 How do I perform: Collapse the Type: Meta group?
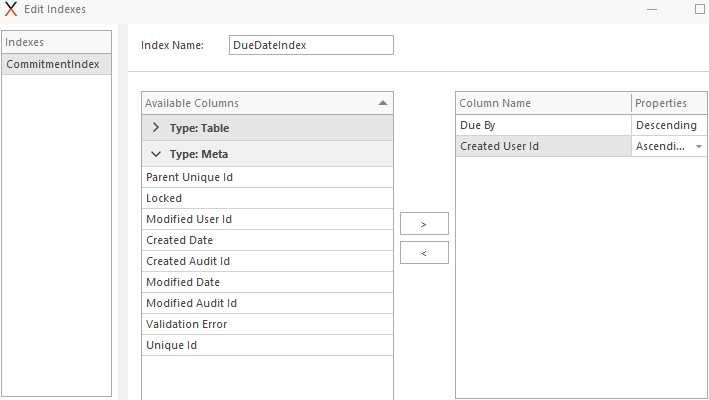(156, 154)
